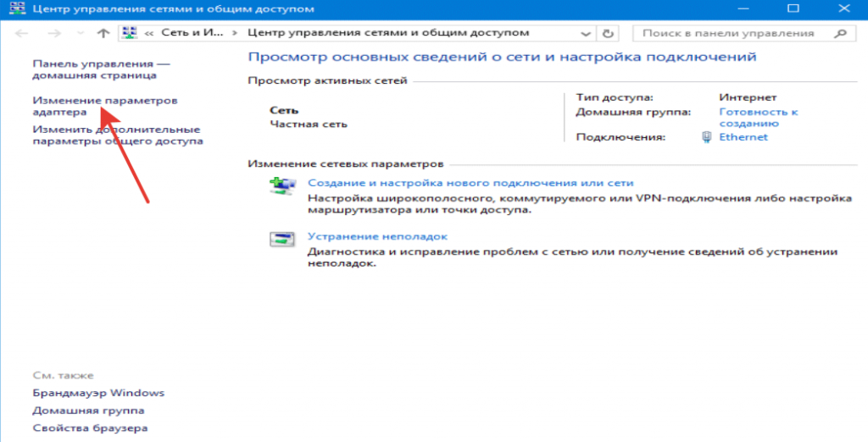Viewport: 868px width, 442px height.
Task: Click the "Сеть и И..." breadcrumb item
Action: [192, 34]
